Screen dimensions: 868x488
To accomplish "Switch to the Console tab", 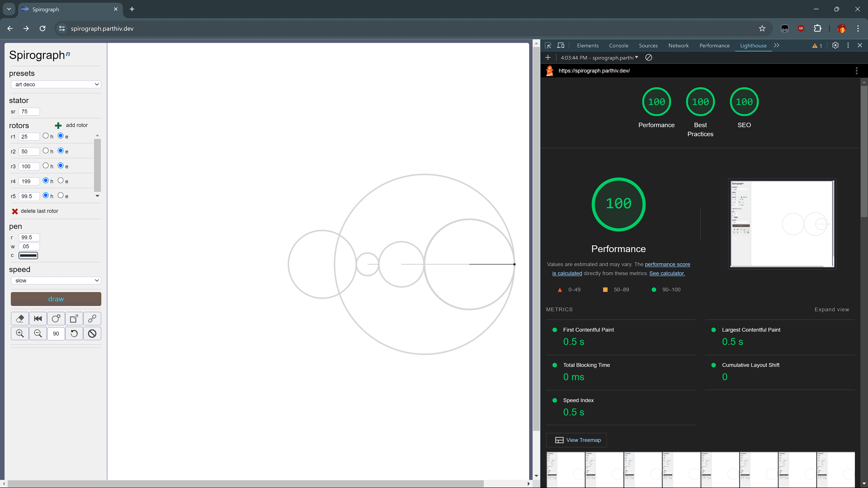I will pos(619,45).
